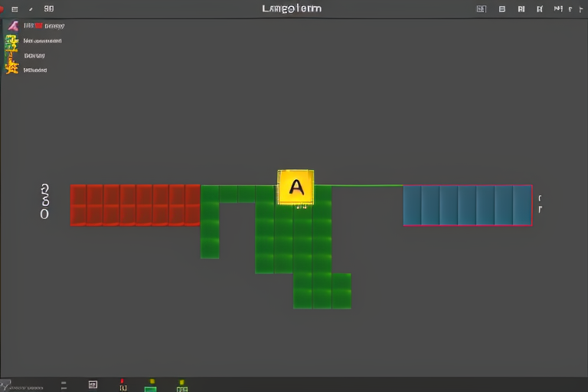The image size is (588, 392).
Task: Select the fourth entry in the left list
Action: pos(34,70)
